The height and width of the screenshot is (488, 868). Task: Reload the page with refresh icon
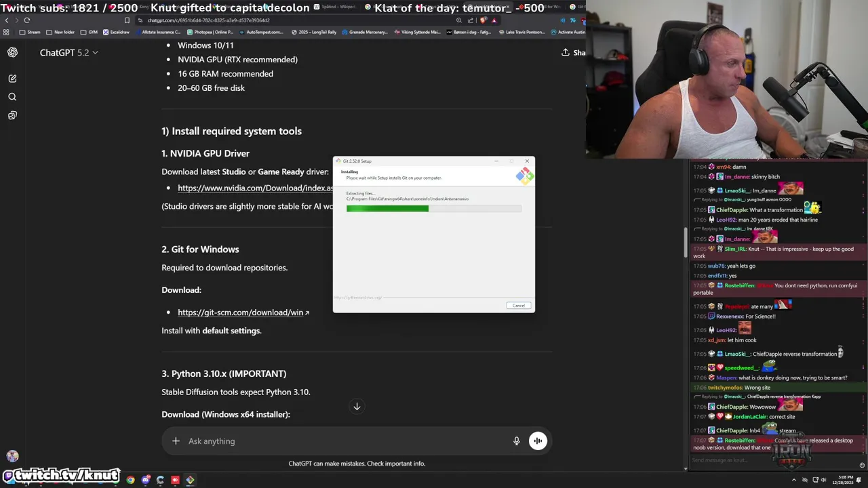pyautogui.click(x=27, y=20)
